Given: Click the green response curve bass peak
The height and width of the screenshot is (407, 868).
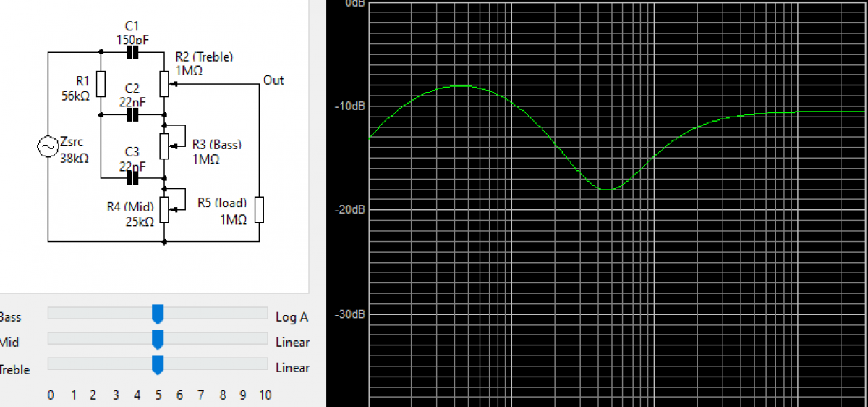Looking at the screenshot, I should pos(461,85).
